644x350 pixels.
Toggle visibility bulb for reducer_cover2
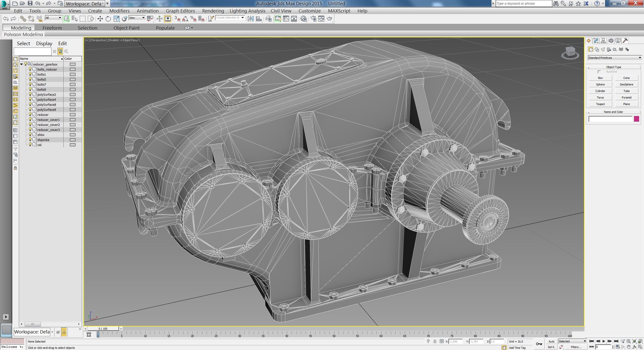point(30,124)
